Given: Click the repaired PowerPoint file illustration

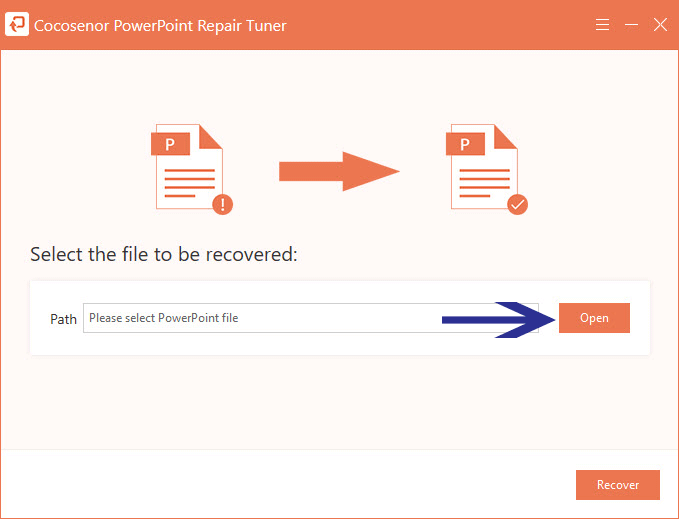Looking at the screenshot, I should (x=487, y=169).
